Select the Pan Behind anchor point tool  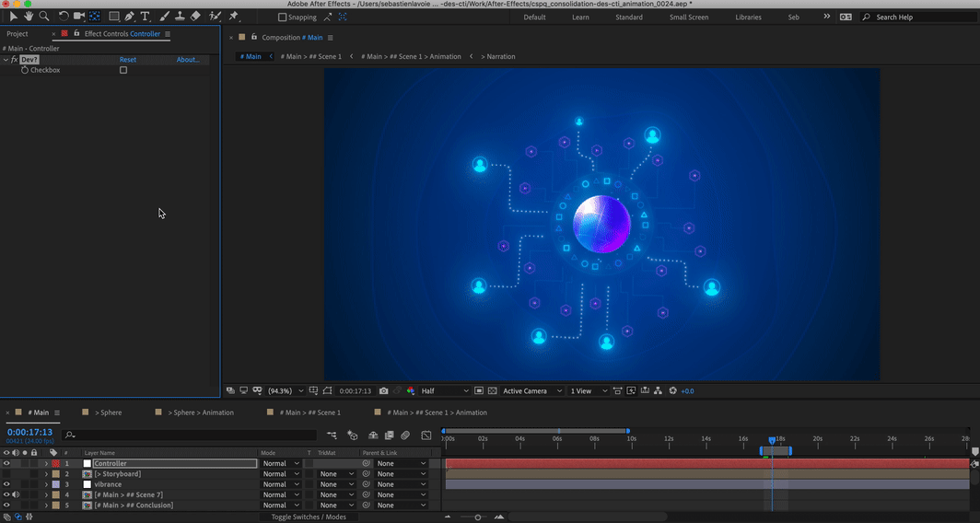coord(94,17)
